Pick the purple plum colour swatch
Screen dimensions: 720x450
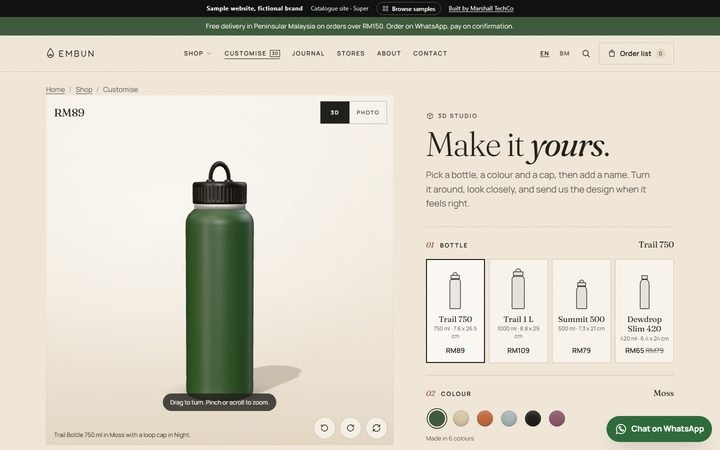point(557,418)
